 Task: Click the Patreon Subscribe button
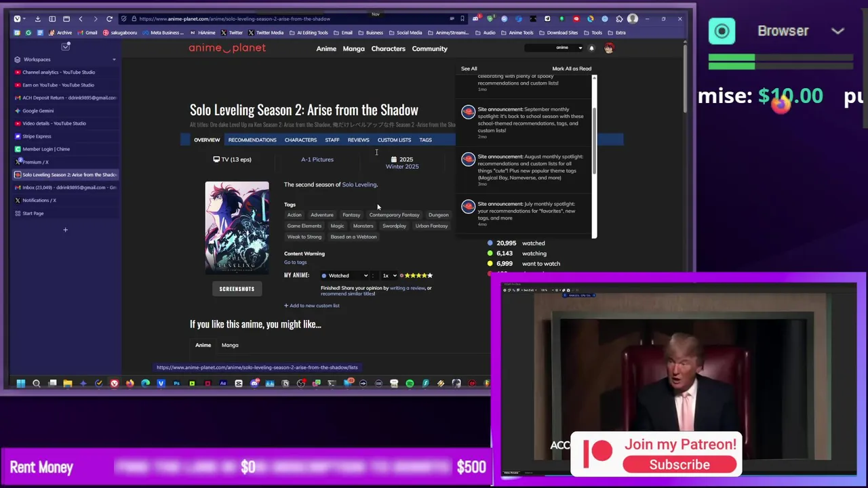[x=679, y=465]
